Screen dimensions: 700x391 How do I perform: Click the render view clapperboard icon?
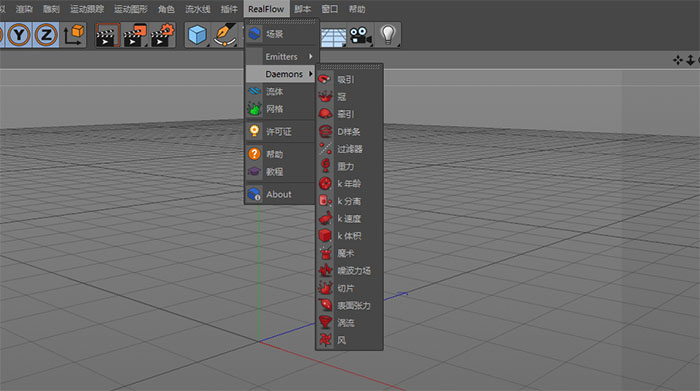click(x=108, y=35)
